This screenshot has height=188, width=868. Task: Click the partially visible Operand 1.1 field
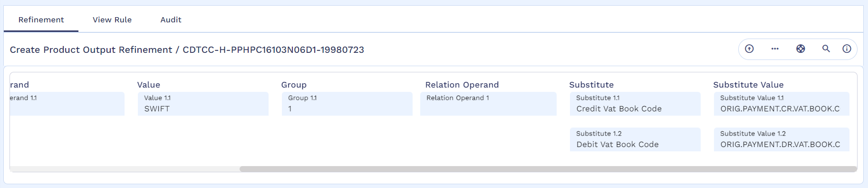[x=67, y=104]
